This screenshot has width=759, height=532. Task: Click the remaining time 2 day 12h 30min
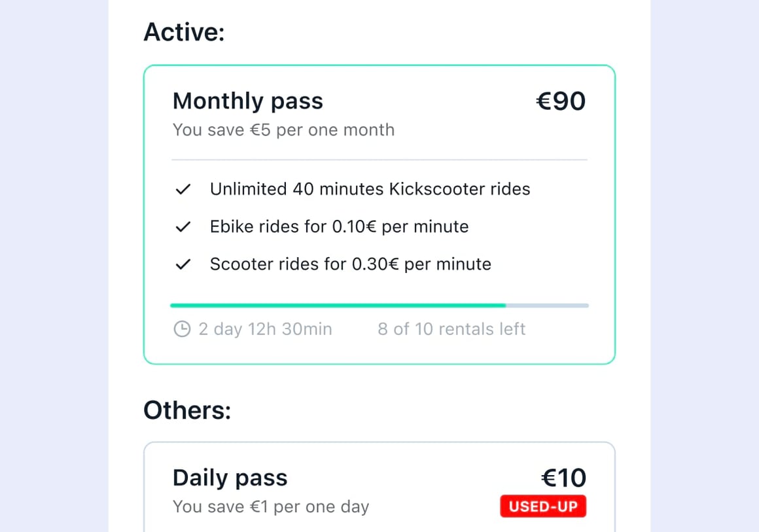click(265, 329)
